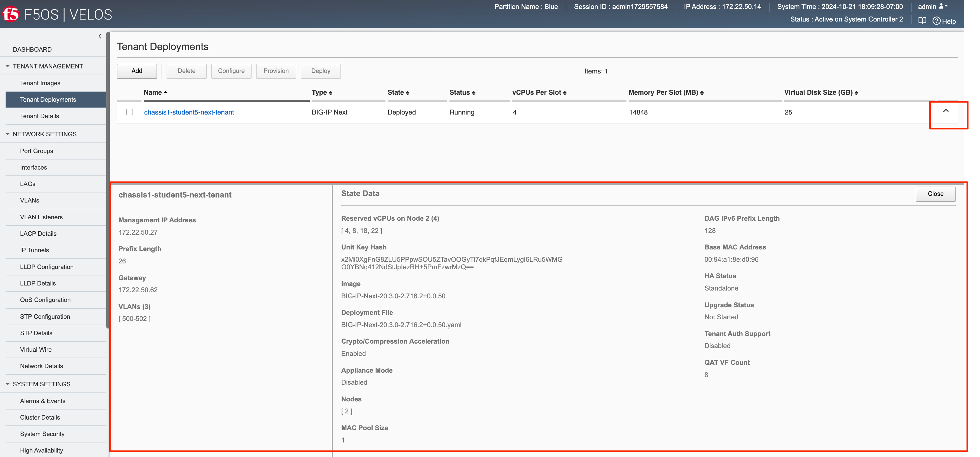Click the Delete button
This screenshot has height=457, width=980.
coord(186,71)
